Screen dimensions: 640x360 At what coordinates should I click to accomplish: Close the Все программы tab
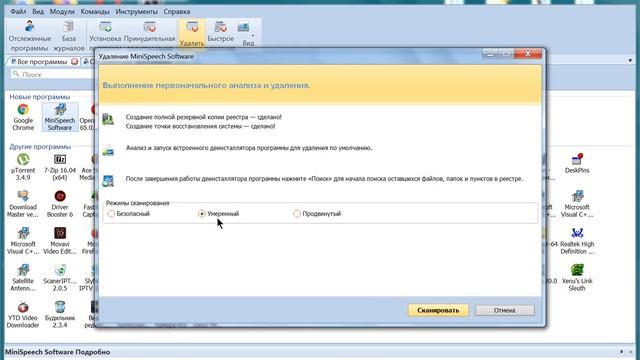click(75, 62)
